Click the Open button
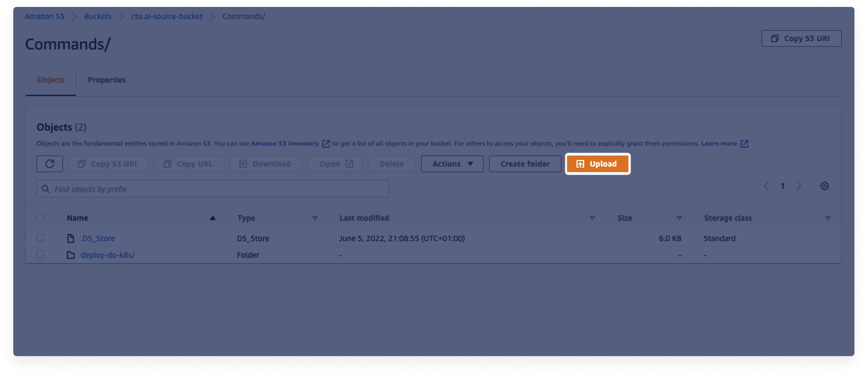The width and height of the screenshot is (868, 376). tap(335, 164)
